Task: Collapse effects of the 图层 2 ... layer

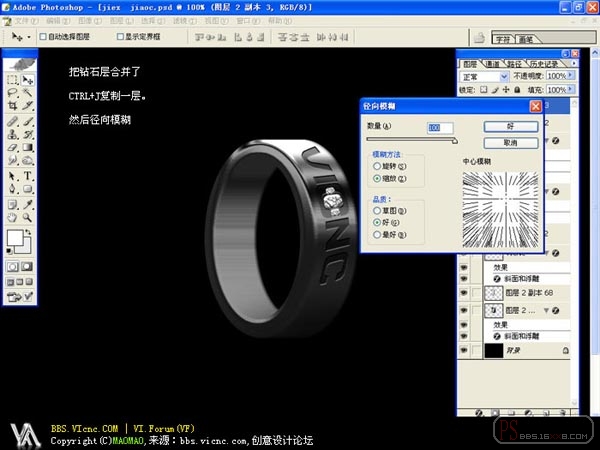Action: tap(547, 310)
